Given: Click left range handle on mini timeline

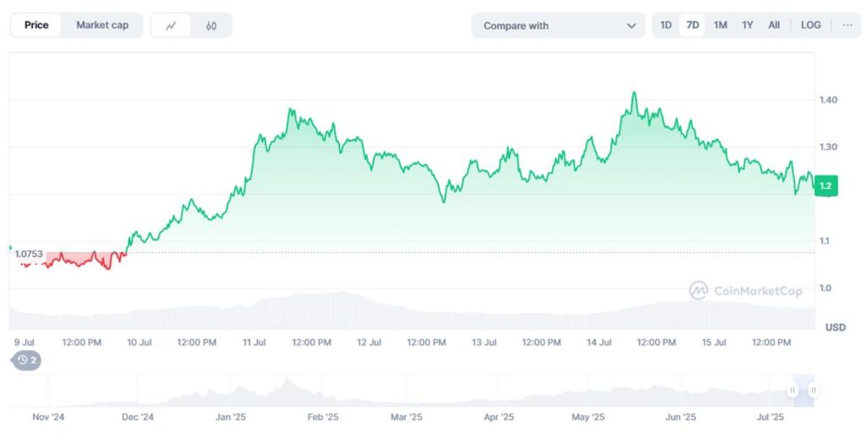Looking at the screenshot, I should 793,390.
